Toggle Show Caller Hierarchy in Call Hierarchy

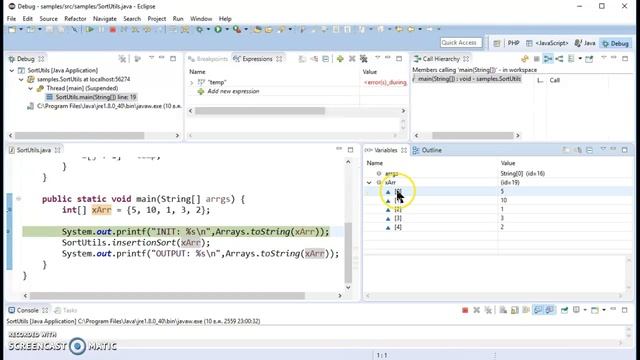(x=548, y=59)
